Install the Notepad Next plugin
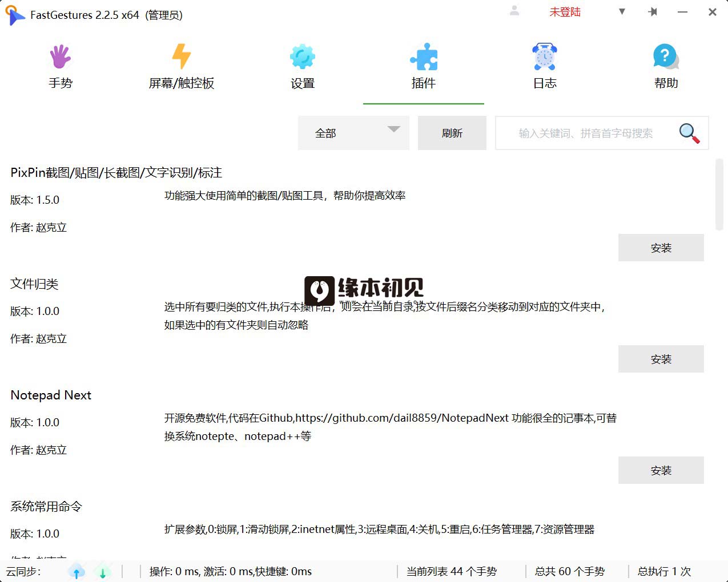728x582 pixels. [661, 470]
